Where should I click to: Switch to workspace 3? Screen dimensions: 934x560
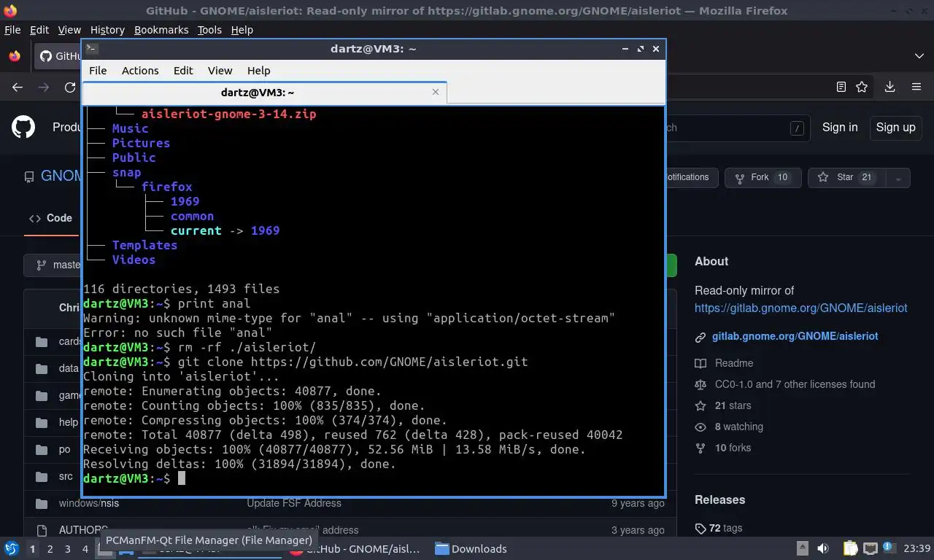click(67, 549)
